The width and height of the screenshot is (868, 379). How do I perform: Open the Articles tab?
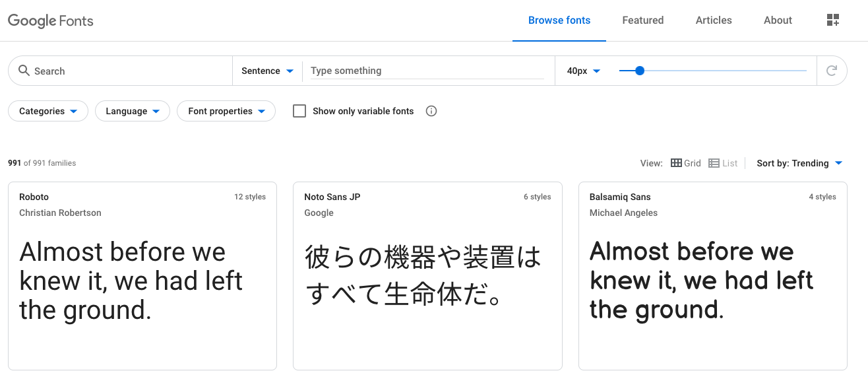pyautogui.click(x=714, y=20)
